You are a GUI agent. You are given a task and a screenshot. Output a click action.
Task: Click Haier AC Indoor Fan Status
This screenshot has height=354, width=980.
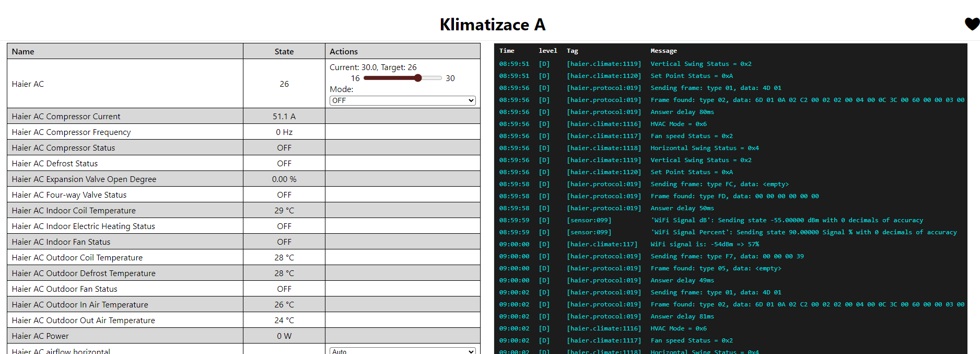[x=61, y=242]
